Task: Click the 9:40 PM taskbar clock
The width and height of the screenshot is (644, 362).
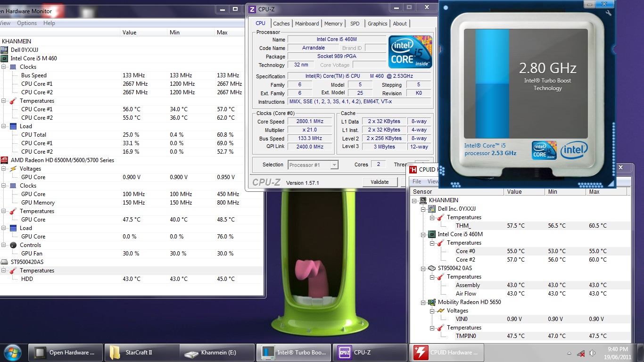Action: tap(618, 353)
